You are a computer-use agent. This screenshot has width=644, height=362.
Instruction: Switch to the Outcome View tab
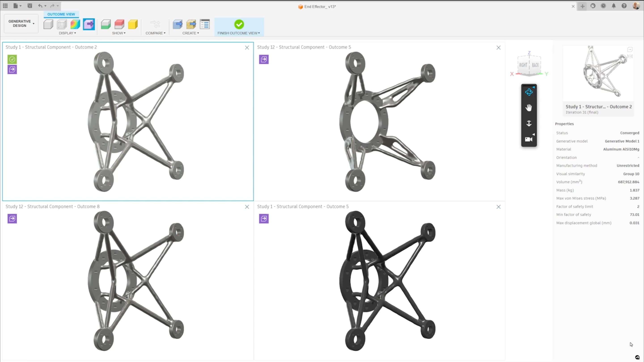(x=61, y=14)
